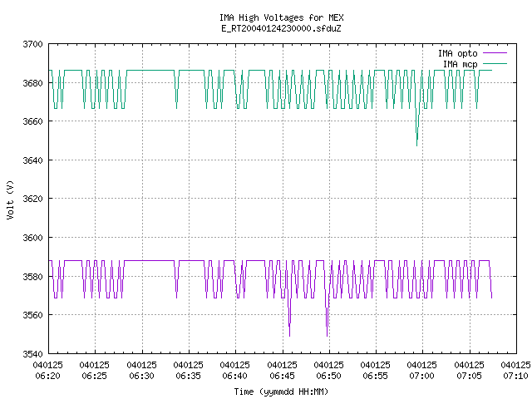
Task: Select the 3700 y-axis tick label
Action: tap(32, 44)
